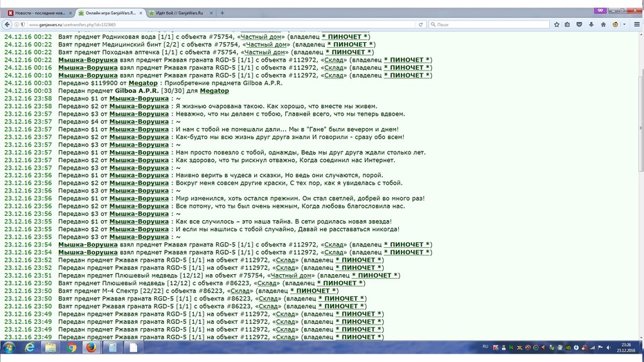Click the system clock showing 23:26
Screen dimensions: 644x362
click(626, 347)
